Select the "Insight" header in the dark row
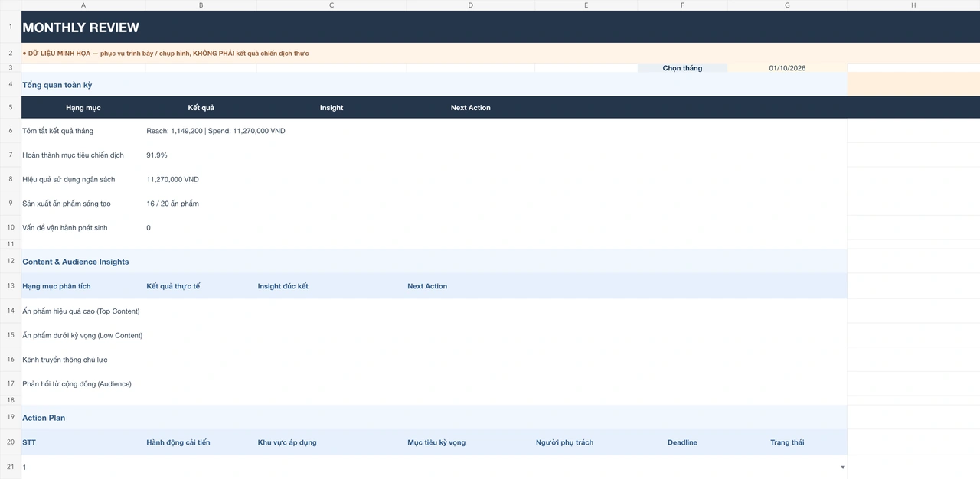The height and width of the screenshot is (479, 980). tap(332, 108)
